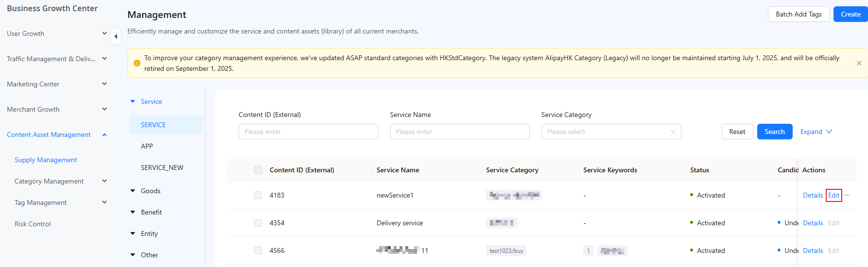
Task: Collapse the Service tree triangle
Action: coord(133,101)
